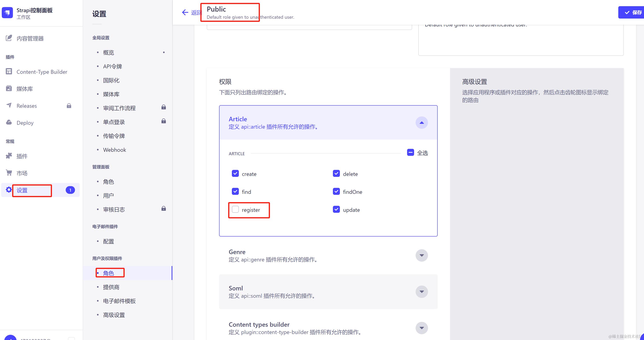This screenshot has height=340, width=644.
Task: Uncheck the findOne permission checkbox
Action: (336, 191)
